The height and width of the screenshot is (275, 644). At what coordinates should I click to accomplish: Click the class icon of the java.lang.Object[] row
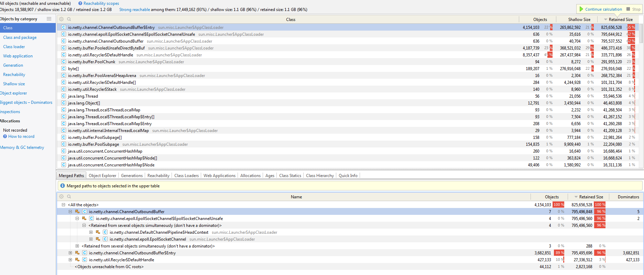pyautogui.click(x=64, y=103)
